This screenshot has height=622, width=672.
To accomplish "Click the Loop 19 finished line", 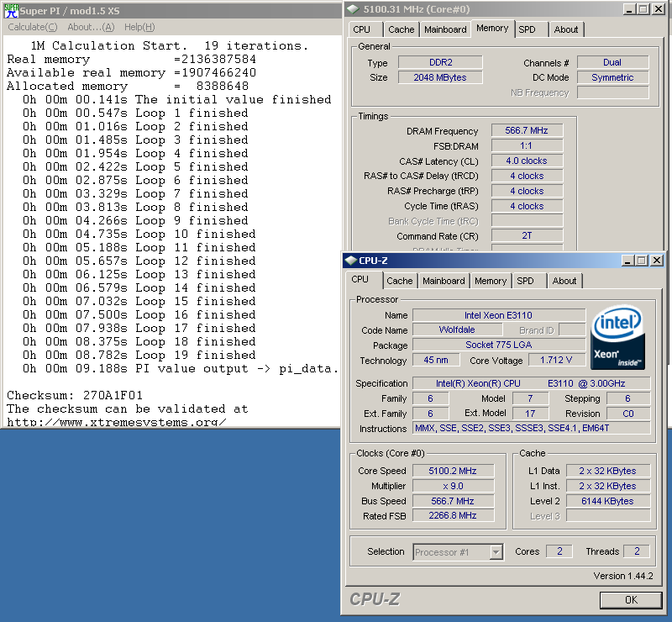I will (x=139, y=356).
